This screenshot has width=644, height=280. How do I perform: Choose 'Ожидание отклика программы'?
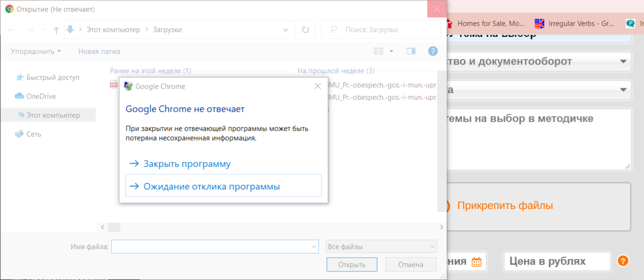[223, 186]
